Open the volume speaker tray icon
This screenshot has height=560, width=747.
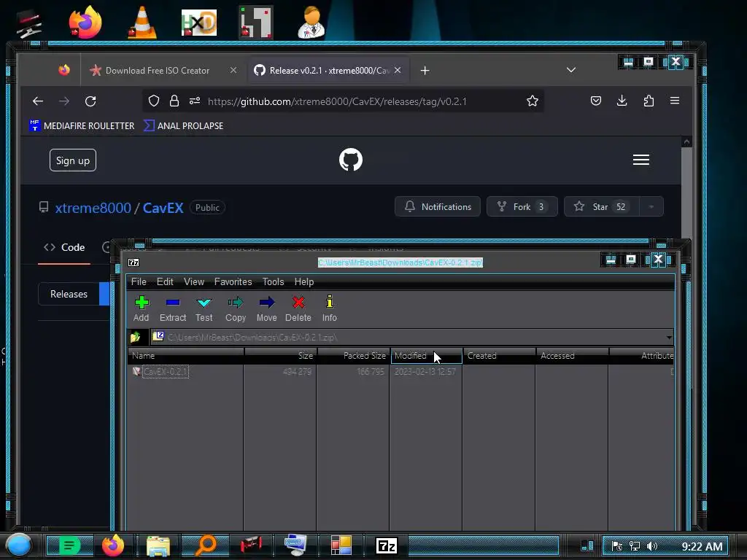tap(652, 546)
